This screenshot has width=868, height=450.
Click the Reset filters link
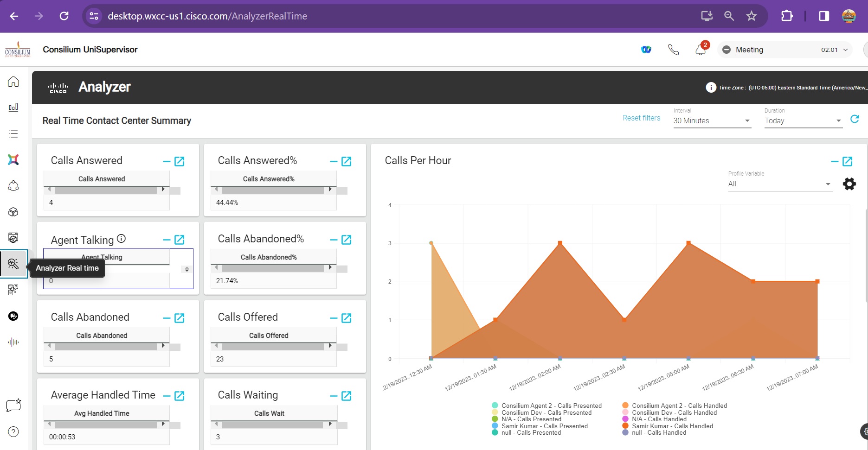click(x=641, y=118)
